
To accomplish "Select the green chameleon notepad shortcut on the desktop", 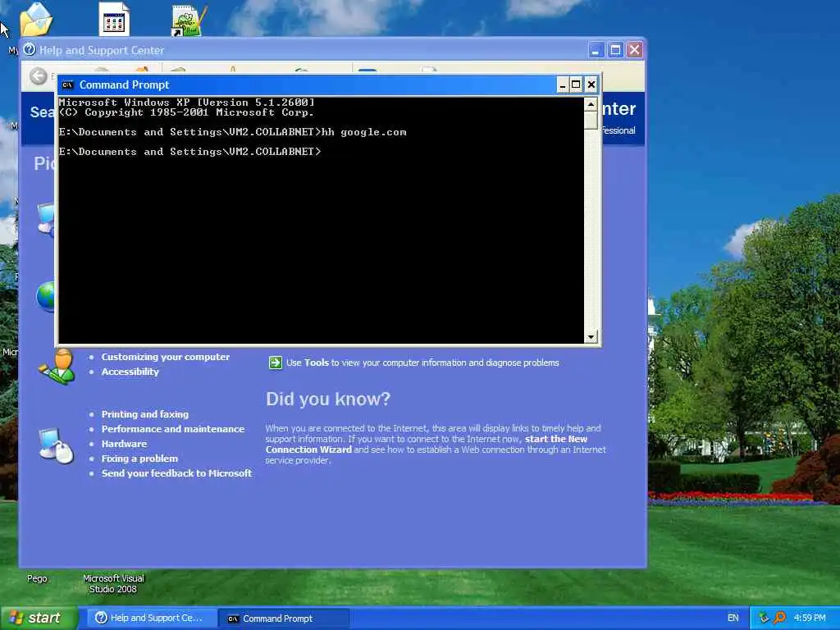I will coord(189,21).
